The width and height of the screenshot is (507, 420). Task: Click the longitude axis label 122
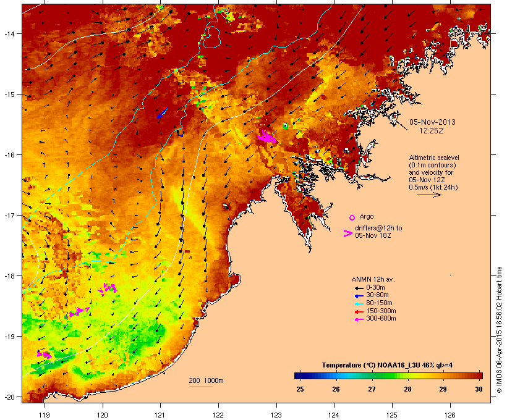pos(218,415)
